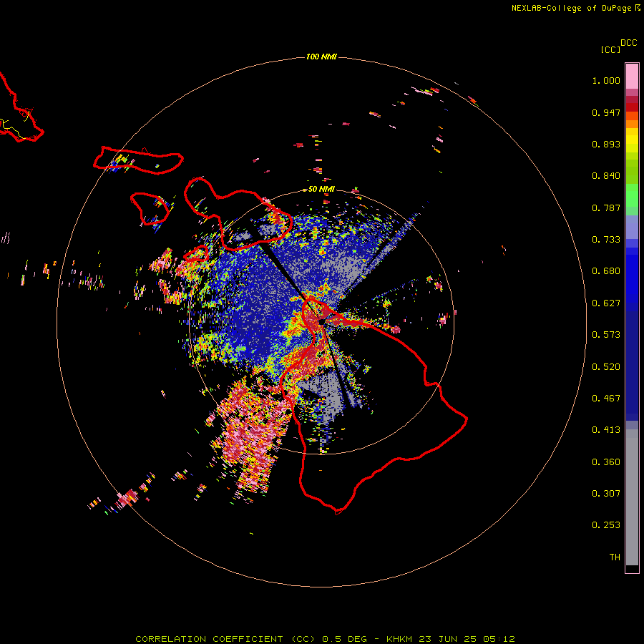Click the 05:12 timestamp in the caption
Image resolution: width=644 pixels, height=644 pixels.
499,639
